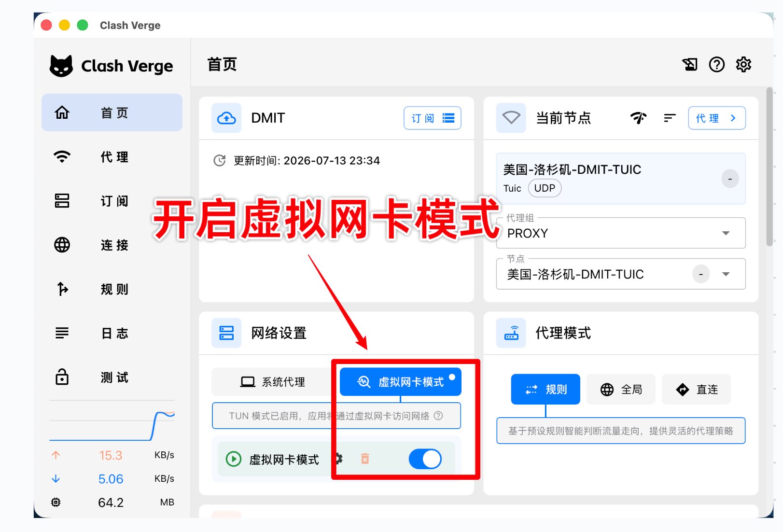Click the UDP chip on node card
This screenshot has height=532, width=783.
(545, 188)
